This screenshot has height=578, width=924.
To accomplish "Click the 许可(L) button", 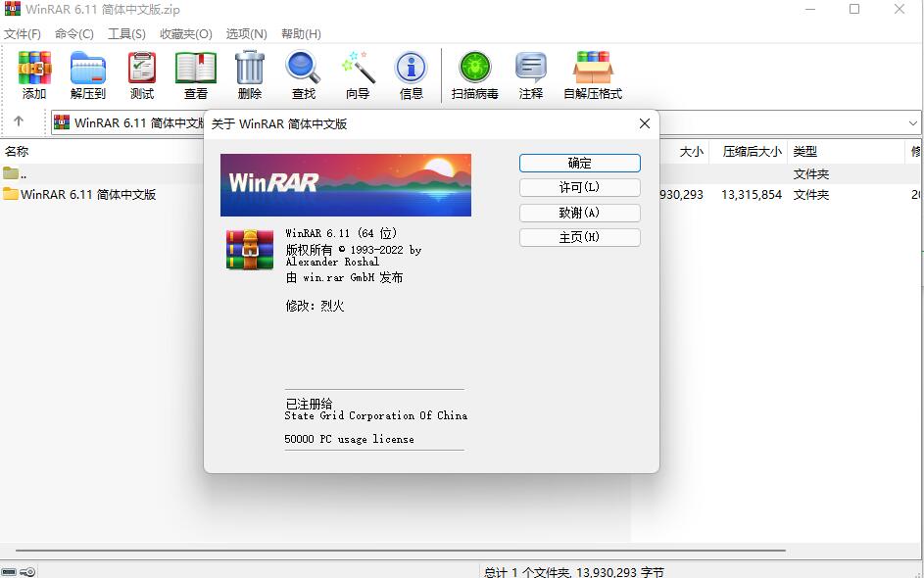I will (580, 187).
